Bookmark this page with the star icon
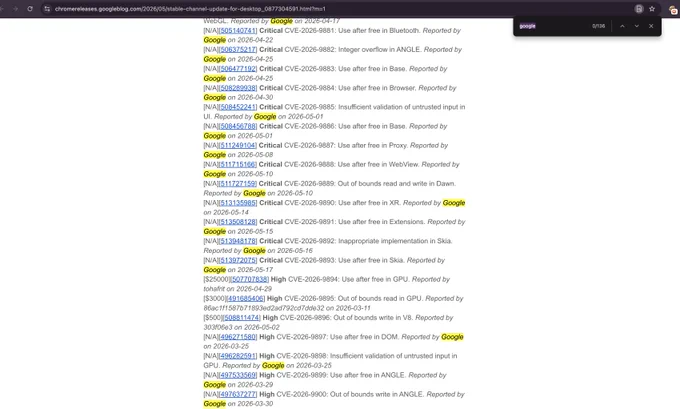The image size is (680, 409). [652, 9]
